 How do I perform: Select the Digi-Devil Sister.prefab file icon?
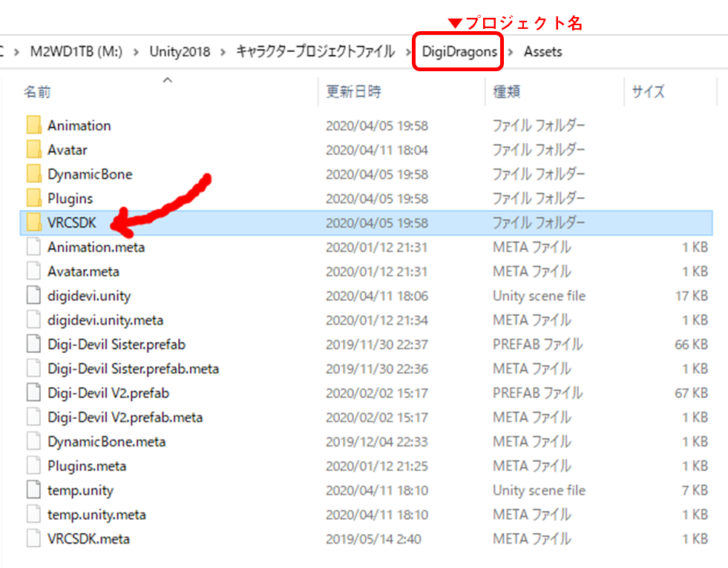click(x=33, y=344)
